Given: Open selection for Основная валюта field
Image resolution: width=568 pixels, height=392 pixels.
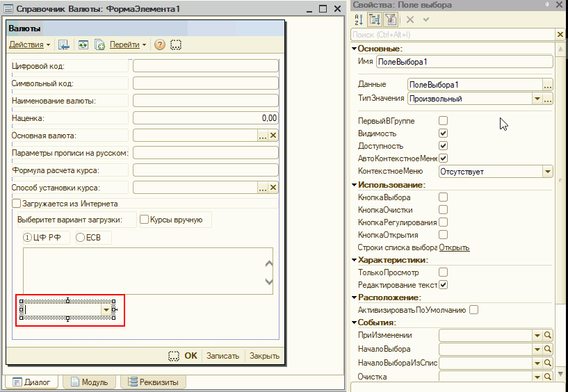Looking at the screenshot, I should pyautogui.click(x=263, y=136).
